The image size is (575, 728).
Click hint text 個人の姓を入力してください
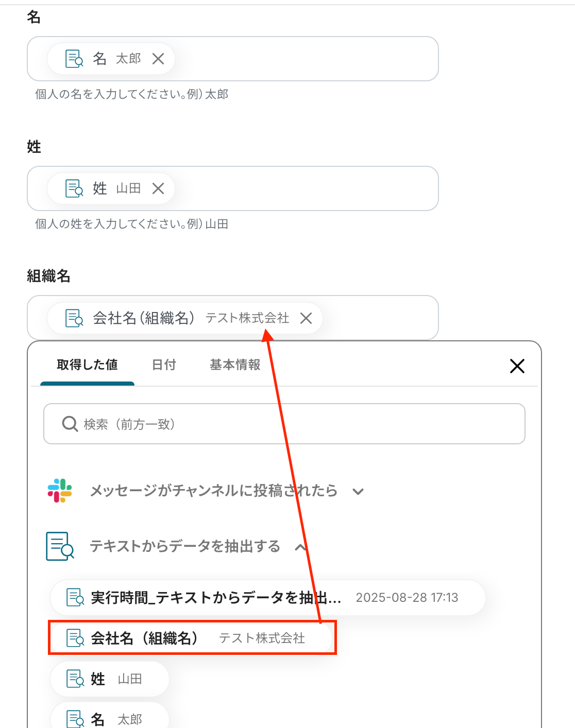(x=131, y=224)
